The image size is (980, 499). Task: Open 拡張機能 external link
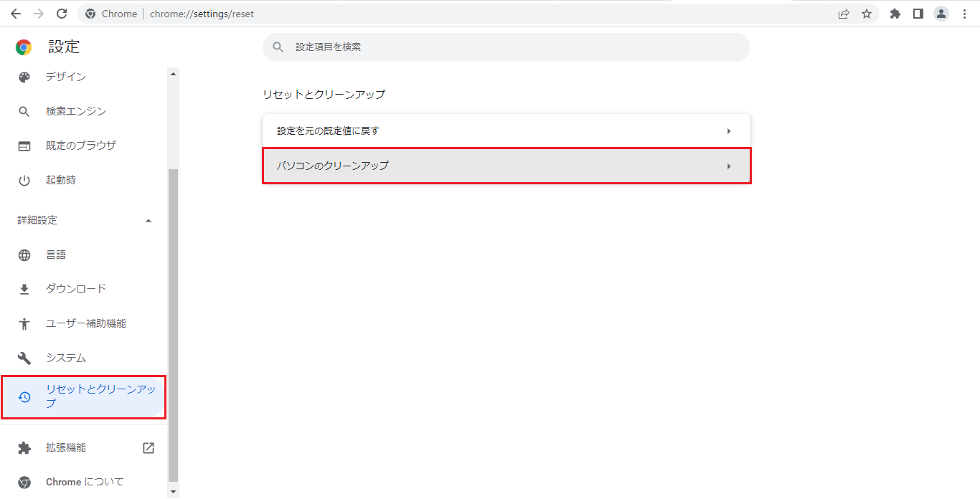[x=148, y=447]
